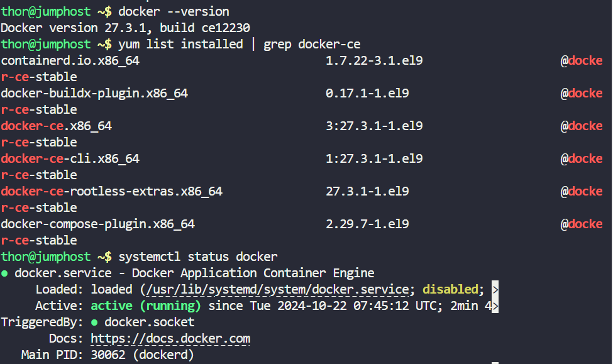
Task: Click the 2.29.7-1.el9 version string
Action: click(367, 224)
